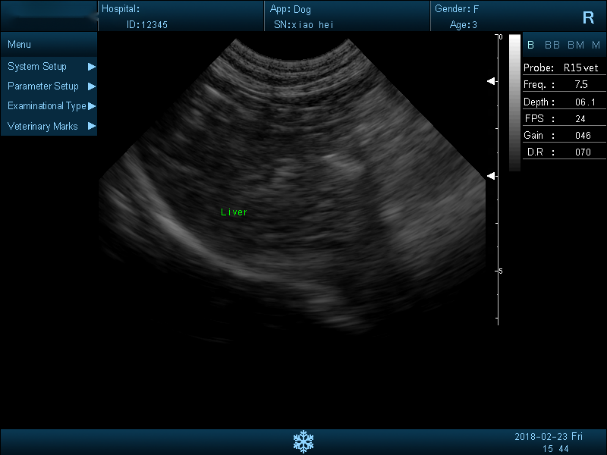The height and width of the screenshot is (455, 607).
Task: Click the lower focus marker arrow
Action: [491, 176]
